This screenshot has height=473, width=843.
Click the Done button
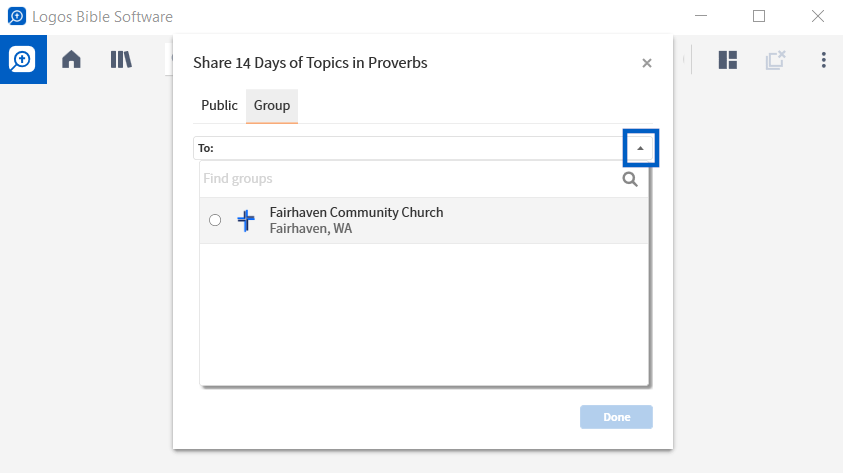(616, 417)
